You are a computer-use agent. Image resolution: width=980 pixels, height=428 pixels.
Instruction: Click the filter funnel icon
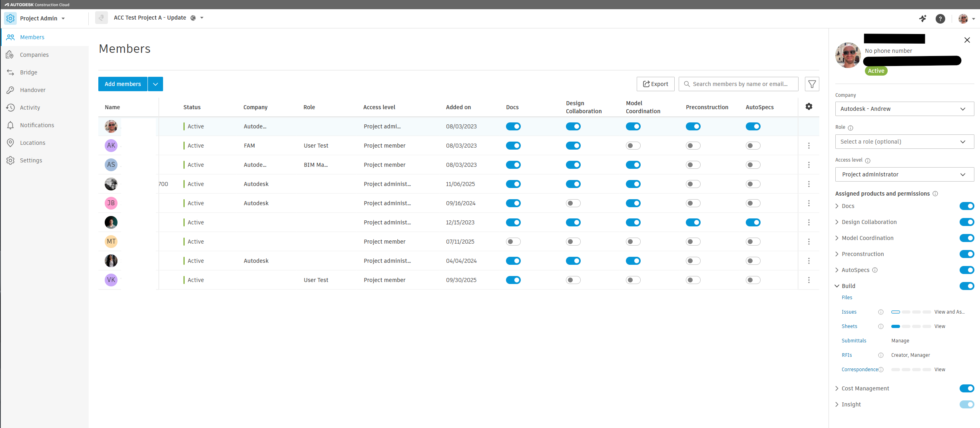tap(812, 84)
